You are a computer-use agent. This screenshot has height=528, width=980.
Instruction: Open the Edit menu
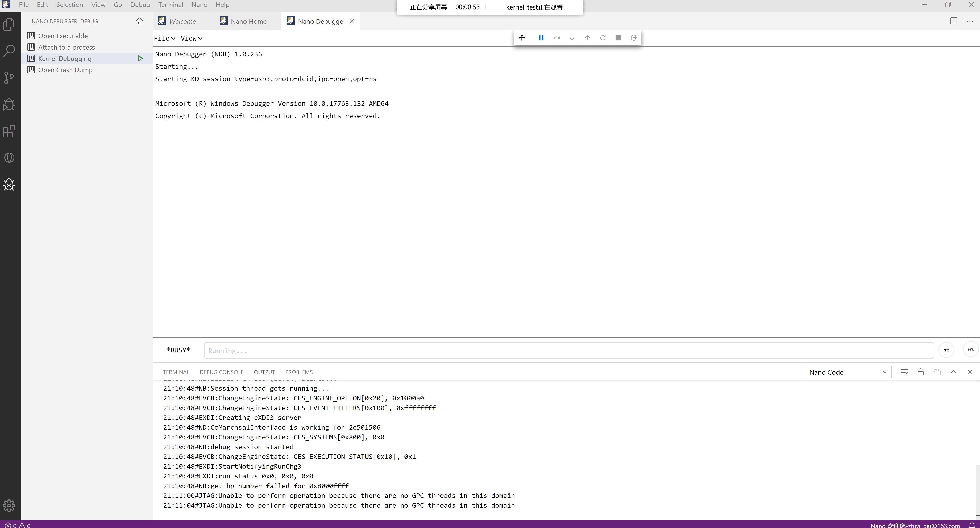[42, 5]
